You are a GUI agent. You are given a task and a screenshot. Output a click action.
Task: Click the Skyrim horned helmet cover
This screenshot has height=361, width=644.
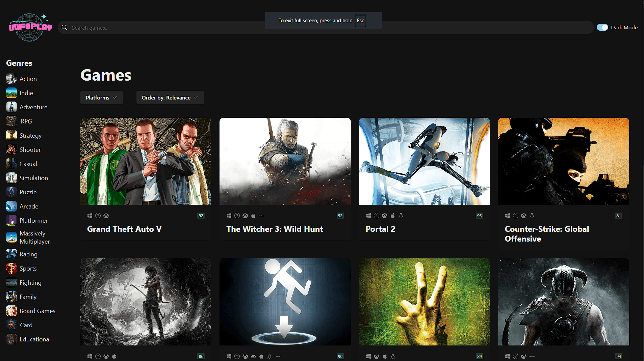coord(563,302)
